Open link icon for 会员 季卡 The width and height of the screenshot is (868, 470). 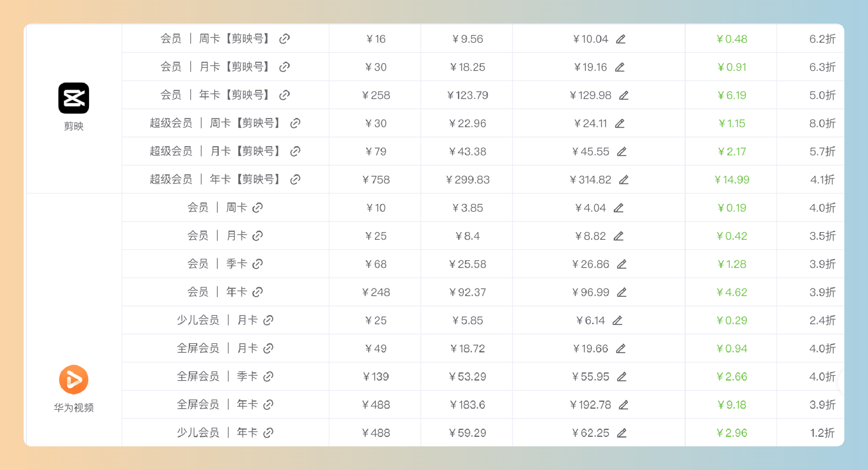pos(257,264)
